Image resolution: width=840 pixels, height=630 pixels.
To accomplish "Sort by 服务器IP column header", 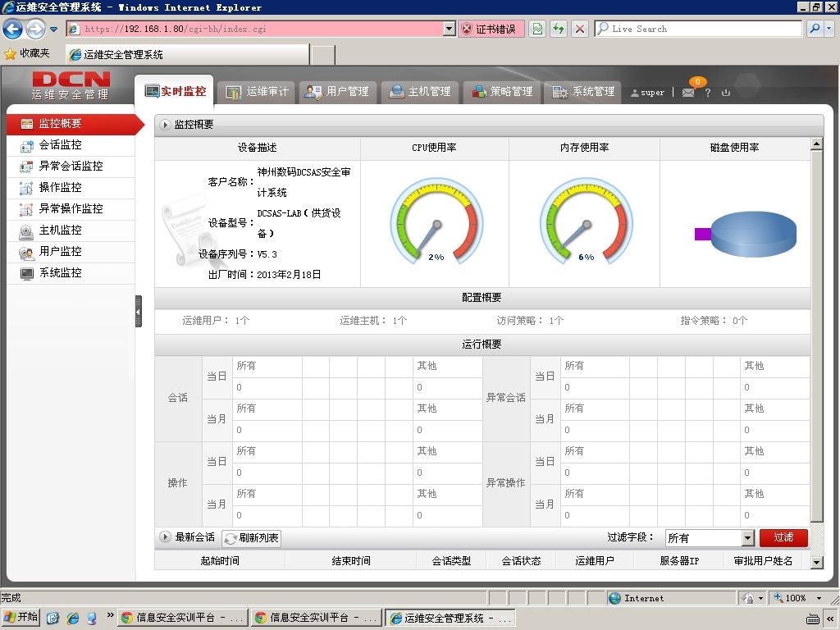I will tap(679, 561).
